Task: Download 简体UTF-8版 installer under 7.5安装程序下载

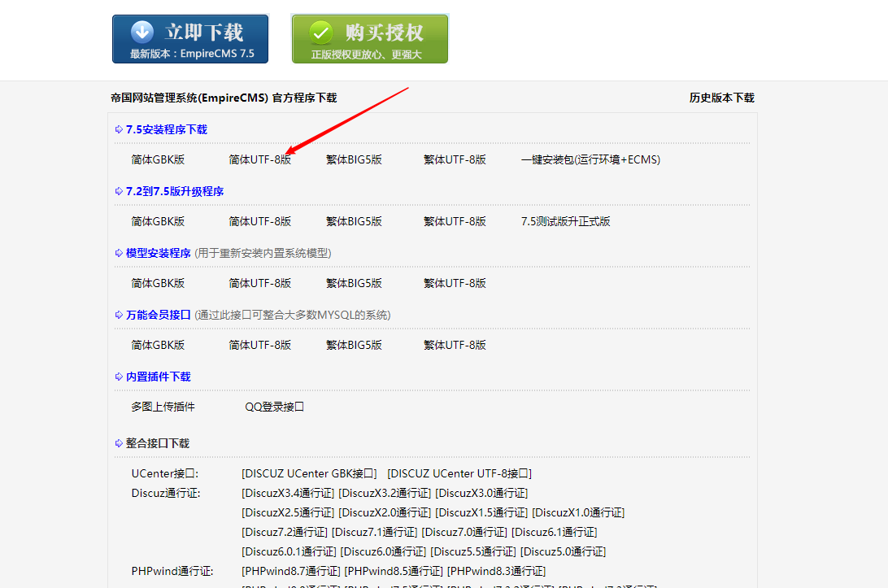Action: coord(260,159)
